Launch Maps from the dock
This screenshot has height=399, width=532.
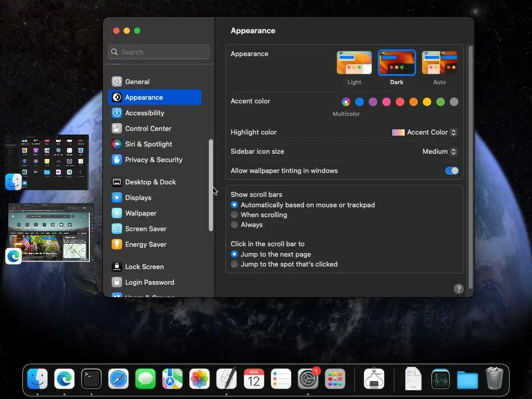(x=172, y=379)
